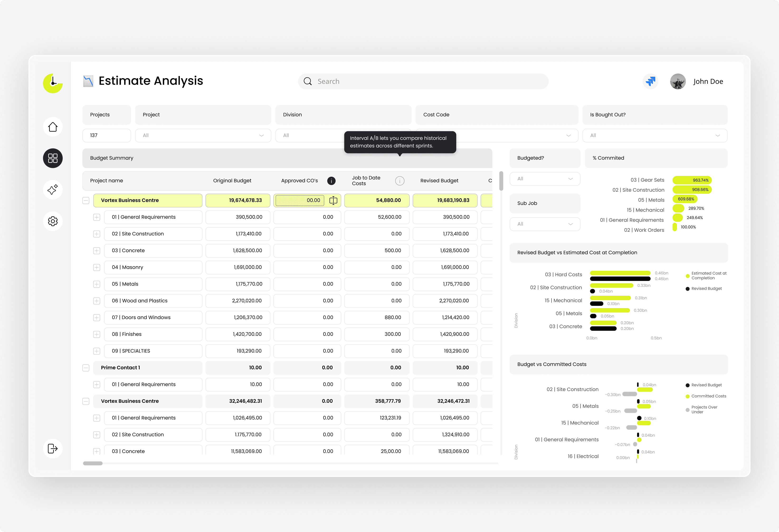Toggle the Committed Costs legend item
The image size is (779, 532).
tap(706, 396)
